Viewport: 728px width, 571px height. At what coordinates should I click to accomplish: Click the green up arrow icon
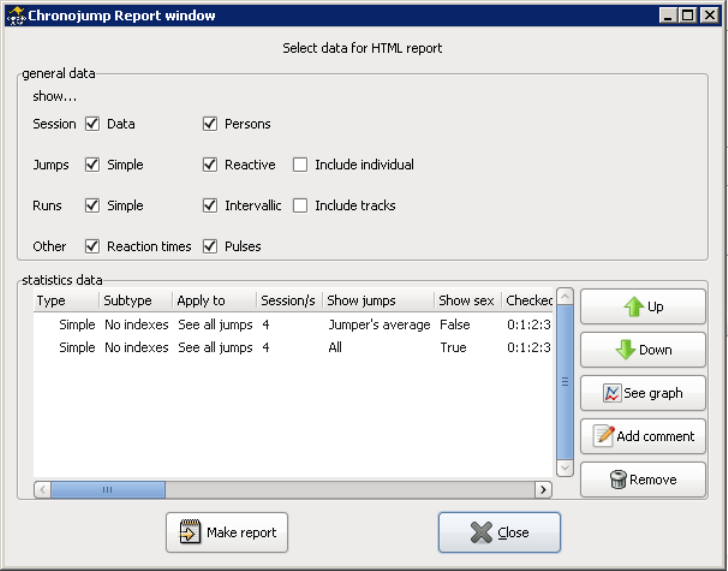[x=633, y=306]
